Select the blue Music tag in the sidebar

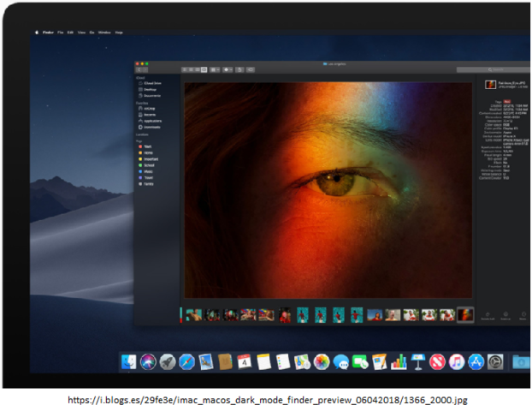[x=145, y=171]
